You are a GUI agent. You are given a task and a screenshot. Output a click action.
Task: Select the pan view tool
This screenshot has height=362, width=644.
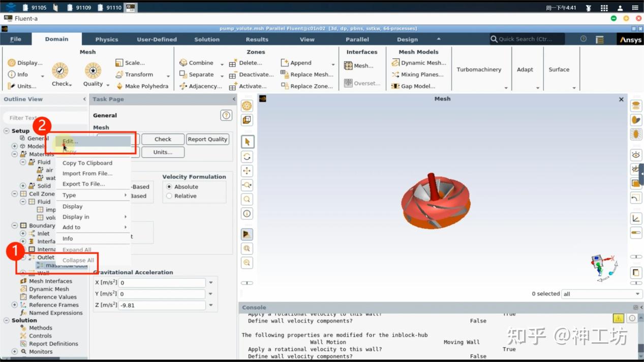pyautogui.click(x=247, y=171)
